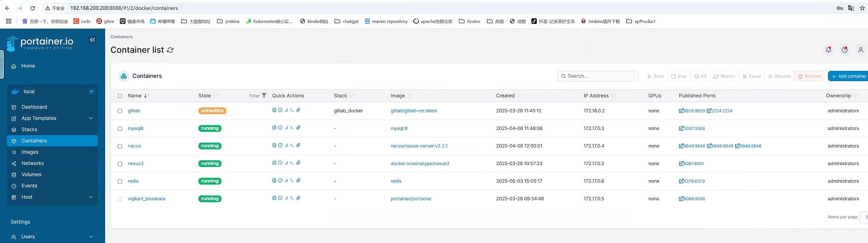Check the nacos container checkbox
Image resolution: width=868 pixels, height=243 pixels.
pyautogui.click(x=120, y=146)
